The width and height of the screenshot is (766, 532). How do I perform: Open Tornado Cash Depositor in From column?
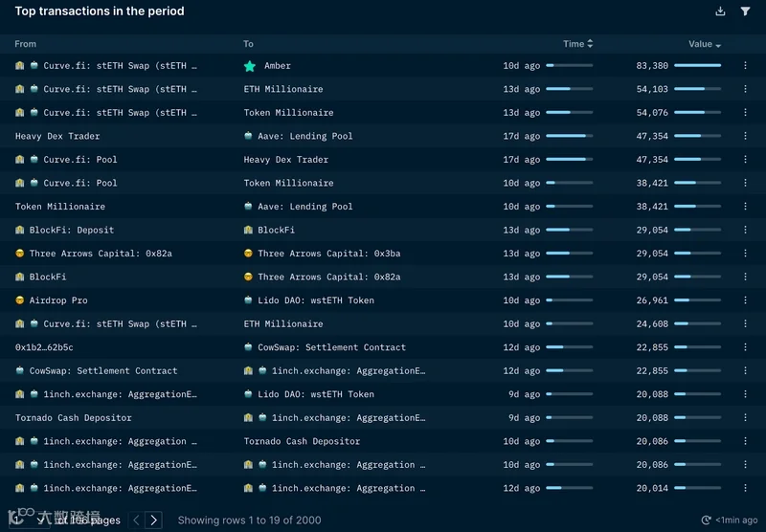[x=74, y=418]
